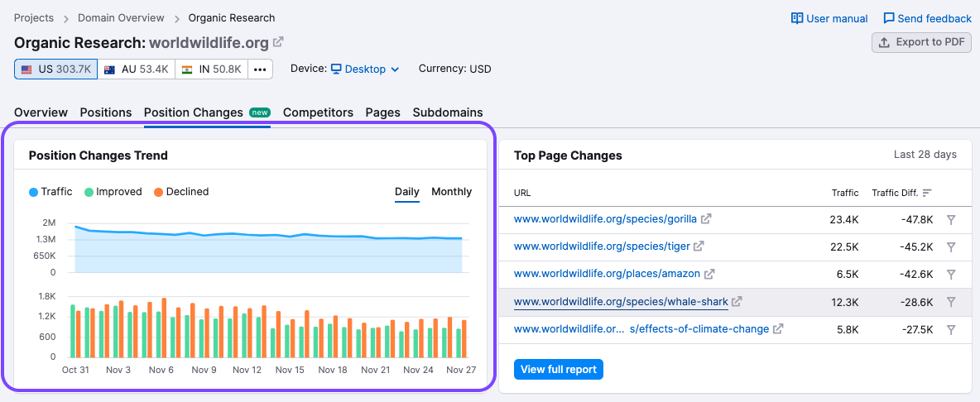Click the Australia flag icon

(x=109, y=69)
